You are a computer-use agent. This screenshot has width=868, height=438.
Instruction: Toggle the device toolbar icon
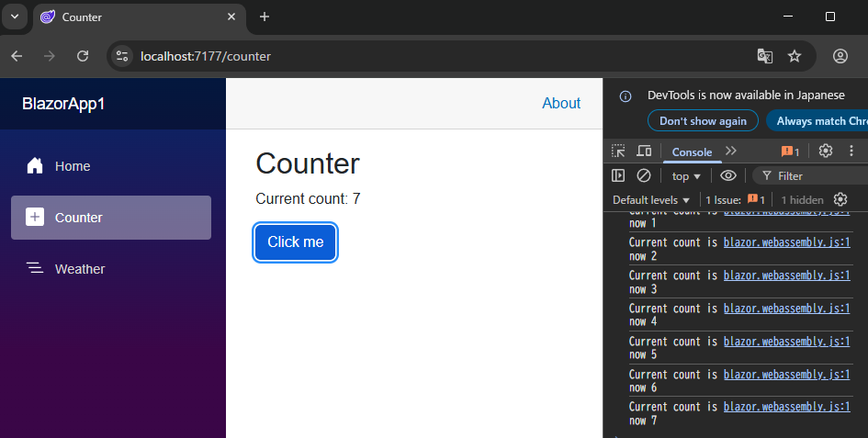644,152
